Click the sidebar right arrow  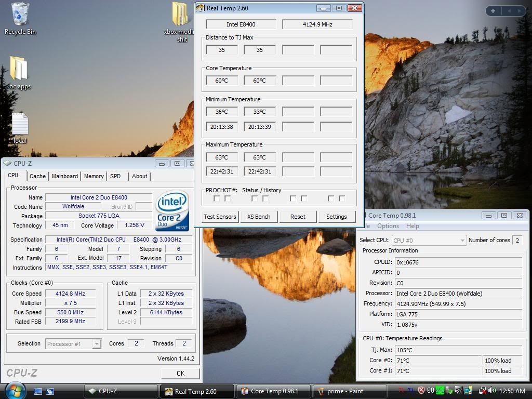tap(519, 11)
